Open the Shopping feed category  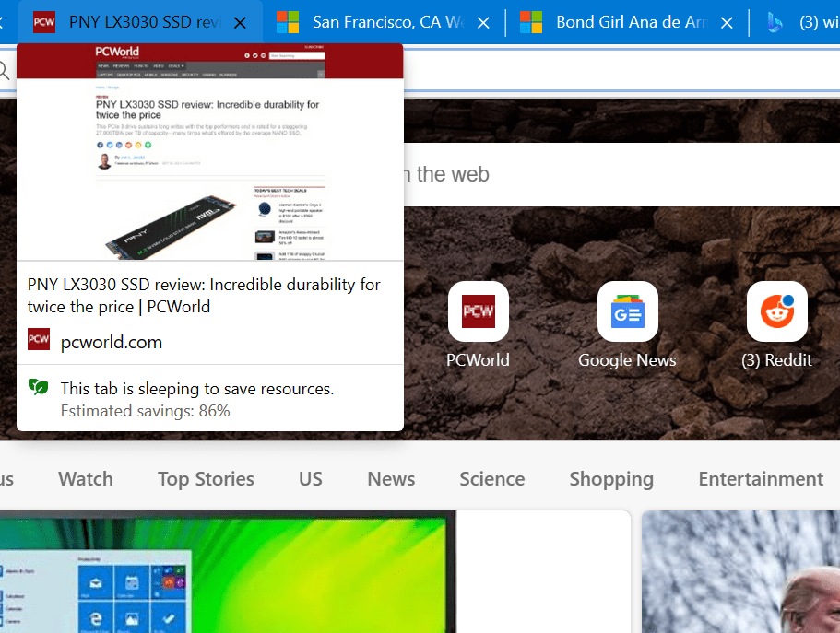click(x=611, y=479)
